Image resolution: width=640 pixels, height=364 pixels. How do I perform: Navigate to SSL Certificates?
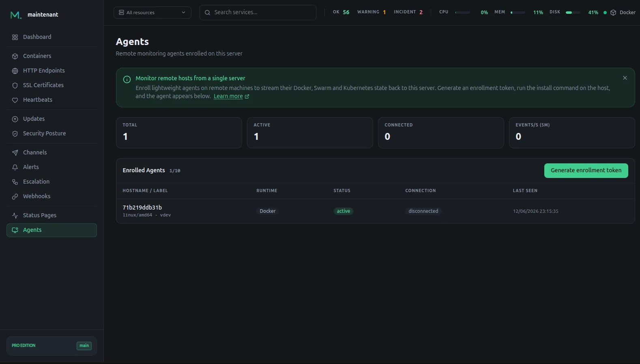coord(52,85)
